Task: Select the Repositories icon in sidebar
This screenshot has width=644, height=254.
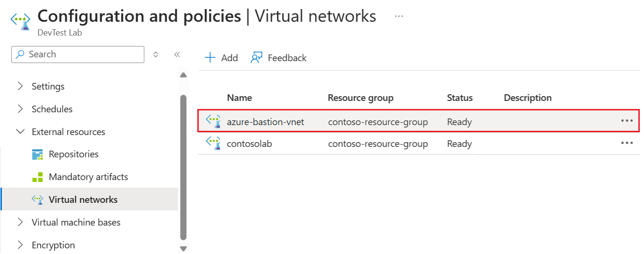Action: [37, 154]
